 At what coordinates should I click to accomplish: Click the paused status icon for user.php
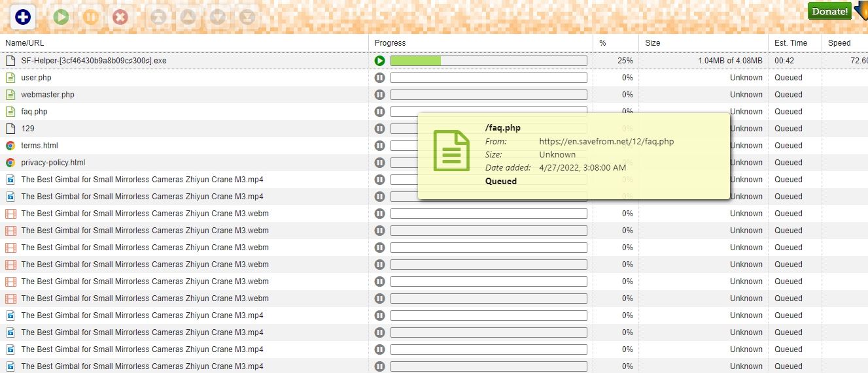pyautogui.click(x=380, y=78)
